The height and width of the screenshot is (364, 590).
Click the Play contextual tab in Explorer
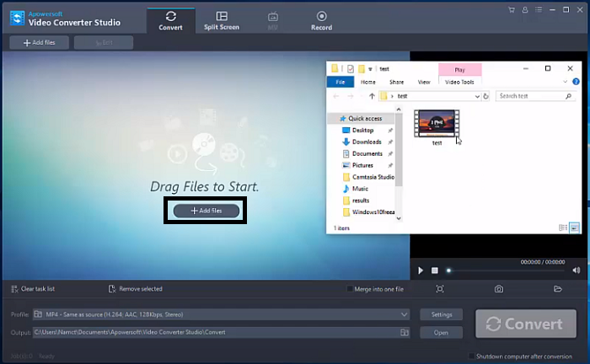coord(460,70)
